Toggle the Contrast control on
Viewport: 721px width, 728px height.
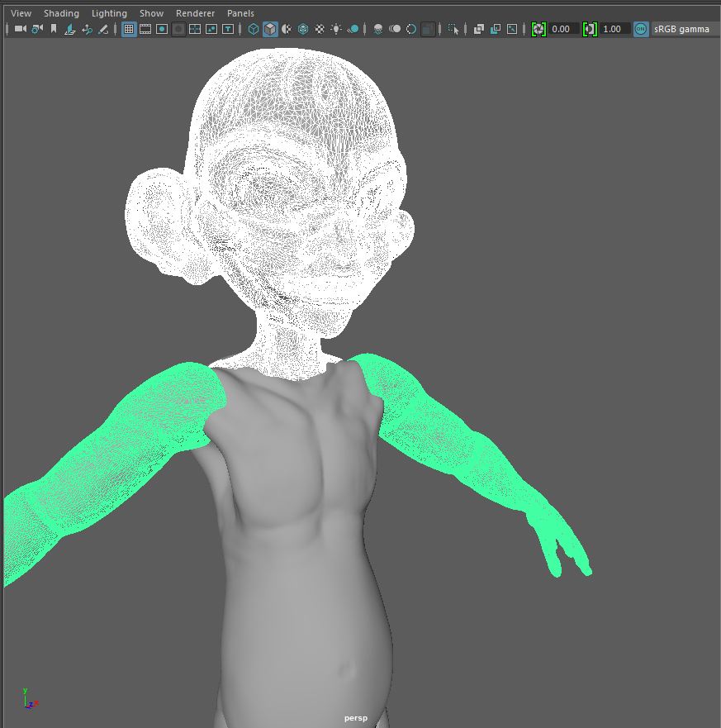tap(591, 29)
